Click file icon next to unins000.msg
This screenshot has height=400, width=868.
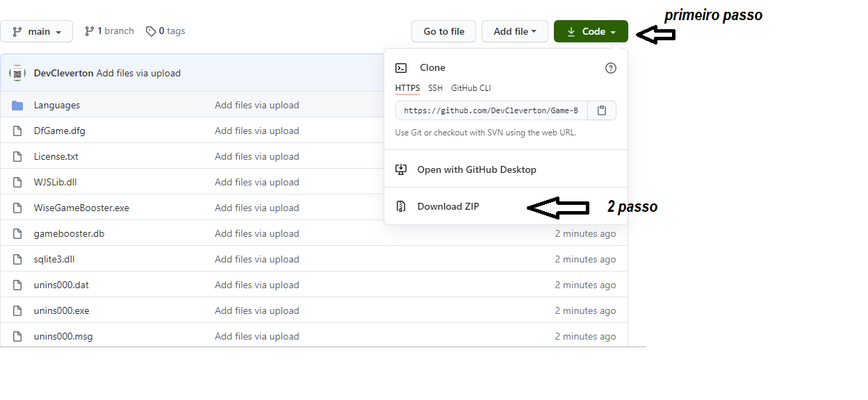point(18,336)
